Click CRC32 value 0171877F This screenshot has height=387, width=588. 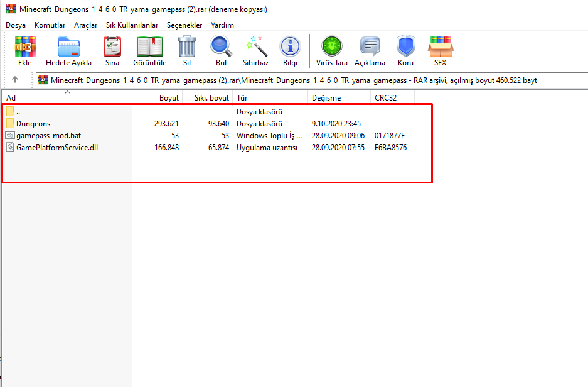(390, 136)
